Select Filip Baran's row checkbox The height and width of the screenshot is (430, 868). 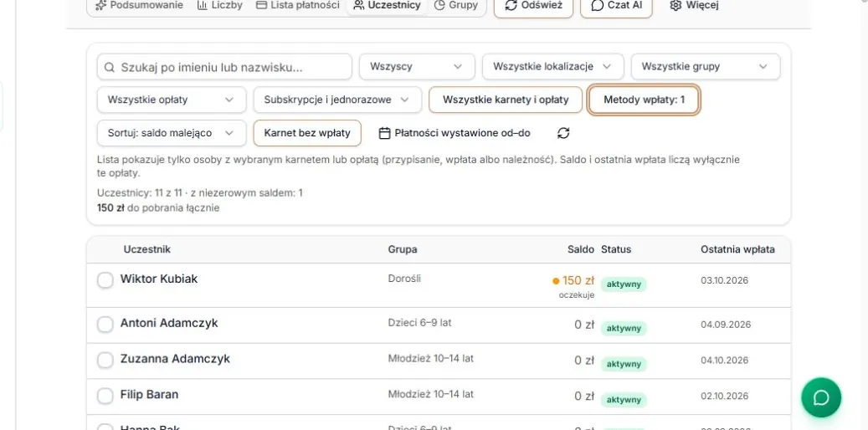105,396
